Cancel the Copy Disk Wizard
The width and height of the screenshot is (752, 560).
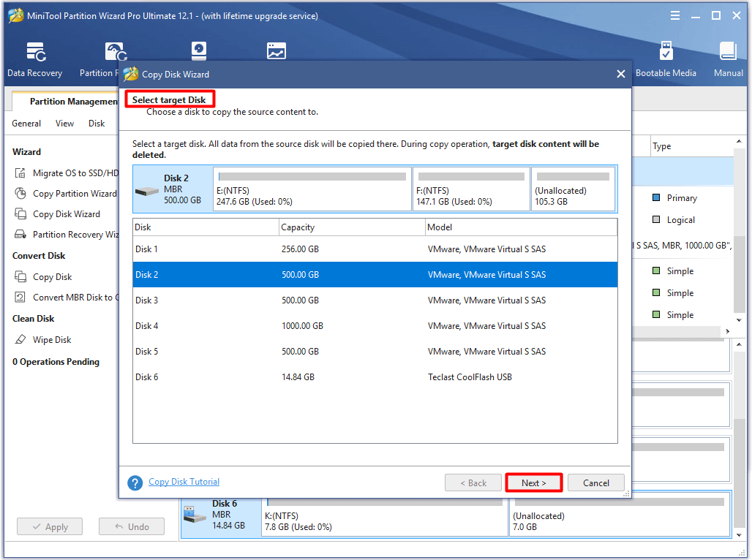click(x=596, y=483)
